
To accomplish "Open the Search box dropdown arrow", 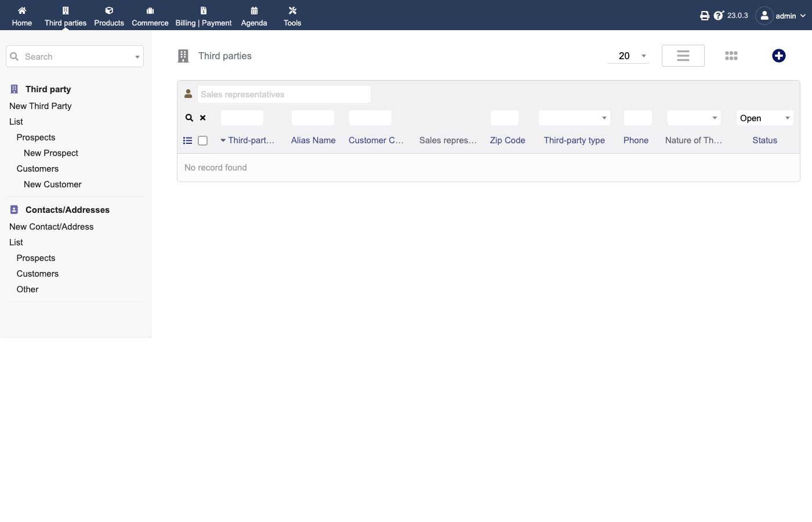I will point(137,57).
